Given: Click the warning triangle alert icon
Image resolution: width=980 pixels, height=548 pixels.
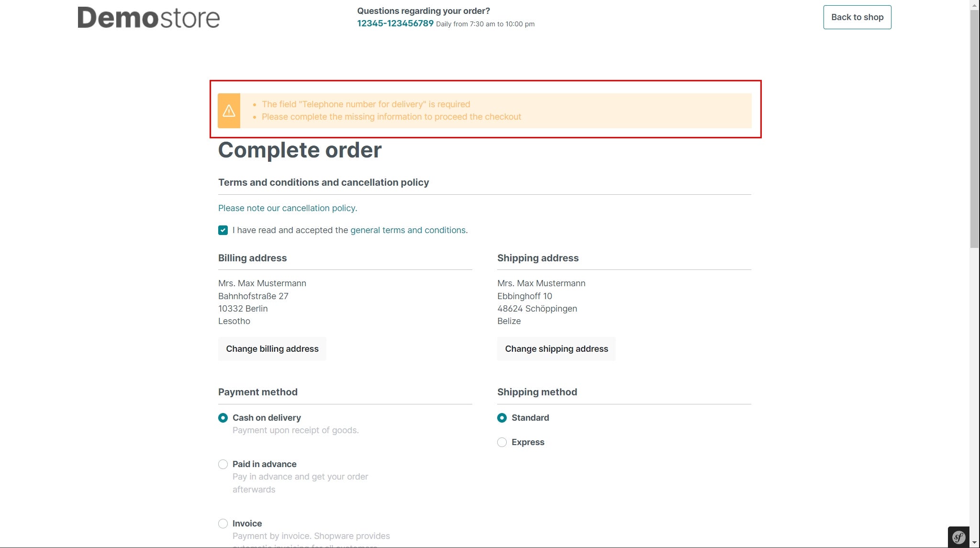Looking at the screenshot, I should click(229, 111).
